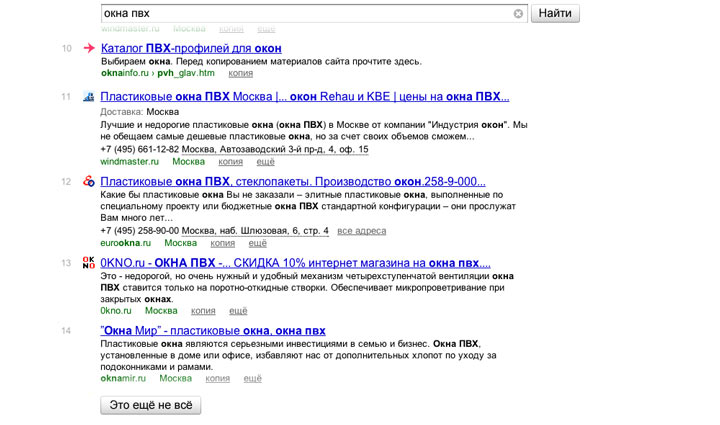Open cached копия of the oknainfo.ru result

pyautogui.click(x=240, y=73)
